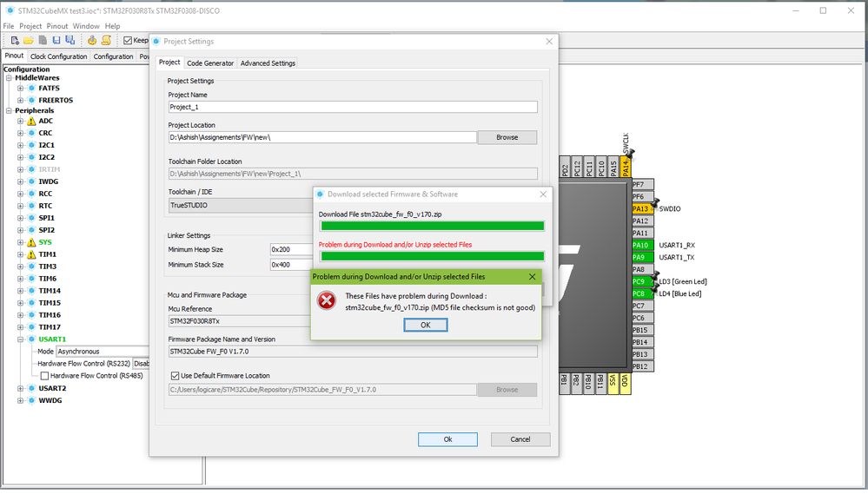Enable Hardware Flow Control (RS485) checkbox
The width and height of the screenshot is (868, 494).
[44, 376]
